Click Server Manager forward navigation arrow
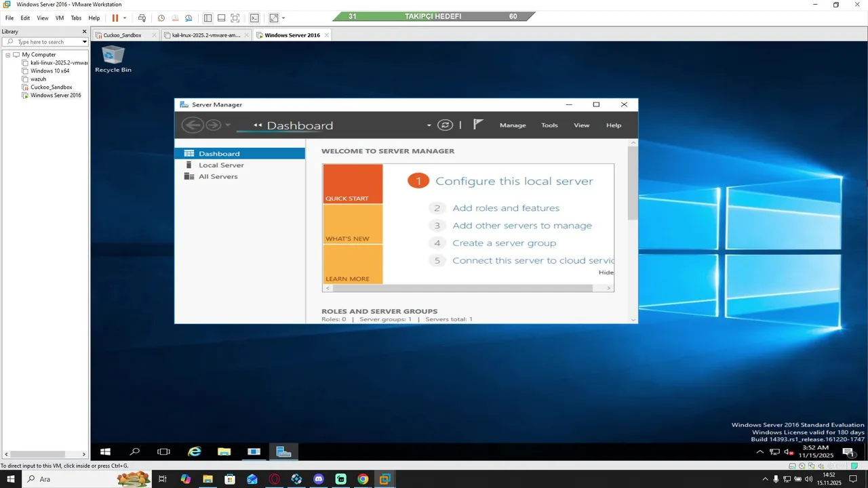Screen dimensions: 868x488 pyautogui.click(x=213, y=125)
